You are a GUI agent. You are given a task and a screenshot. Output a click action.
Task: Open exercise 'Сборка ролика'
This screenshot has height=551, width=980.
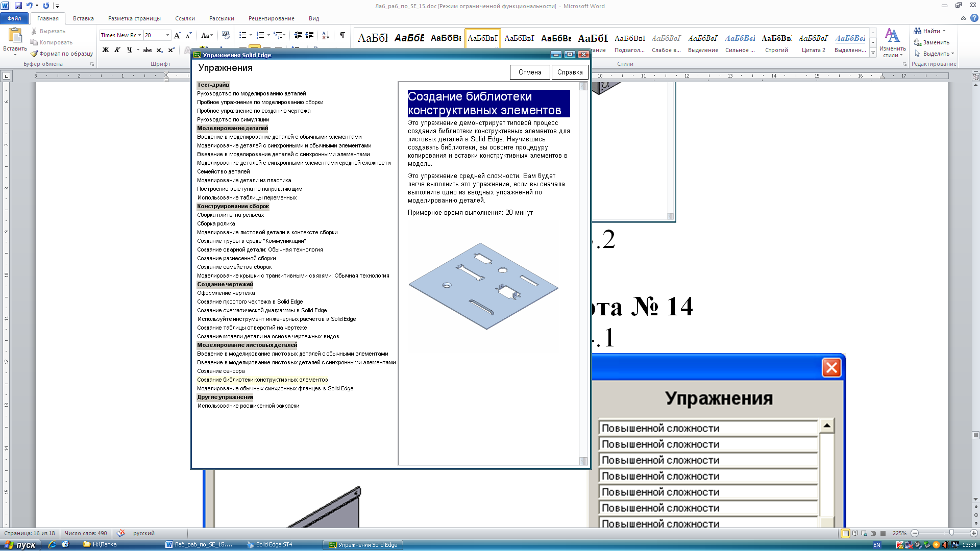[216, 223]
